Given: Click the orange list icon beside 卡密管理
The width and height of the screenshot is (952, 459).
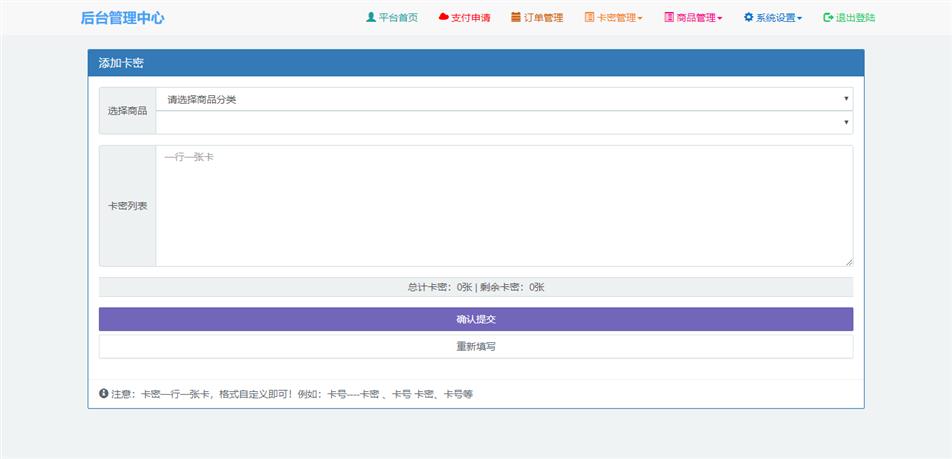Looking at the screenshot, I should pos(589,17).
